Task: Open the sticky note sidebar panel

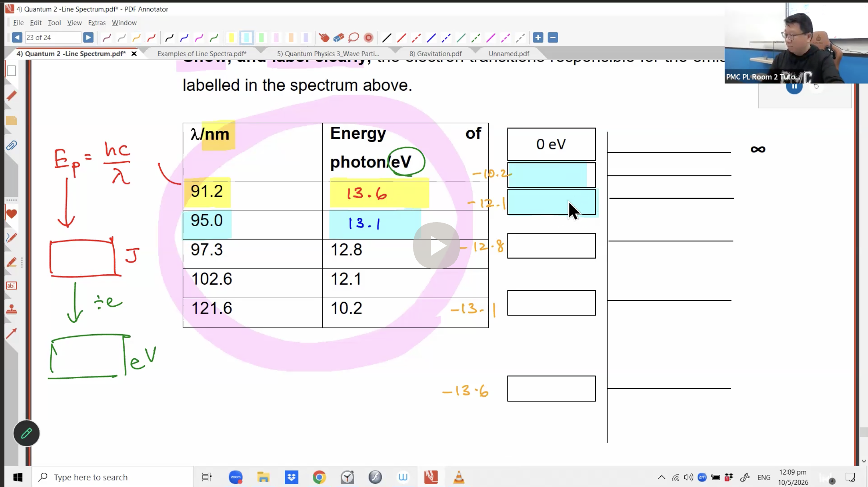Action: coord(11,120)
